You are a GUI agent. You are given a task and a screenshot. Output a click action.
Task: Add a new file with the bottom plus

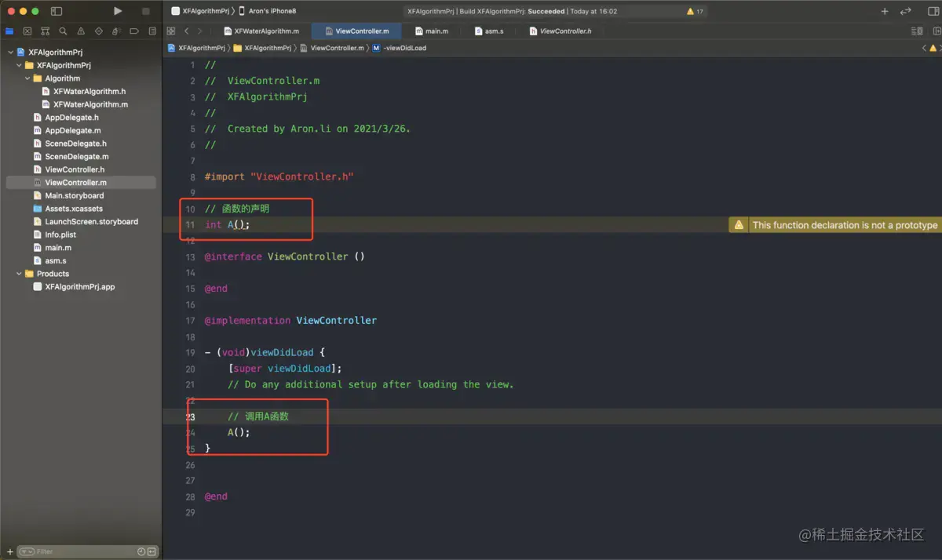click(x=9, y=551)
